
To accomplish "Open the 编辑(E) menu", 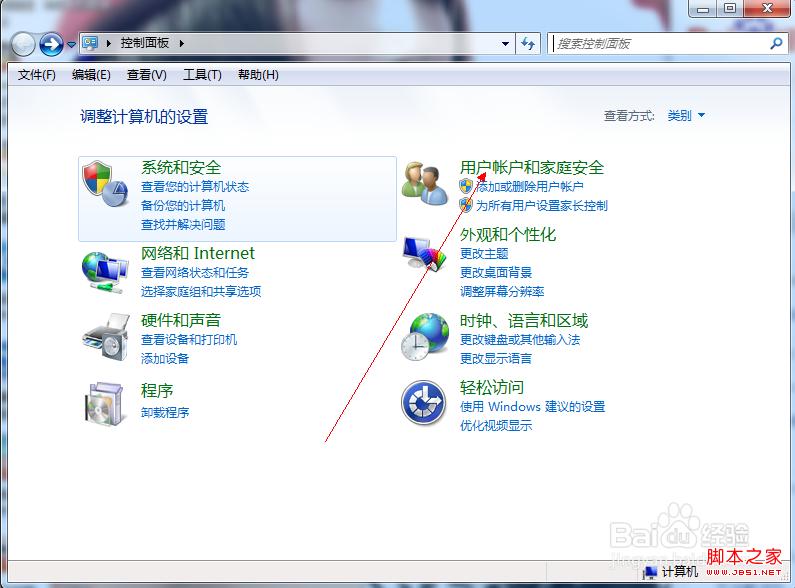I will click(x=91, y=75).
